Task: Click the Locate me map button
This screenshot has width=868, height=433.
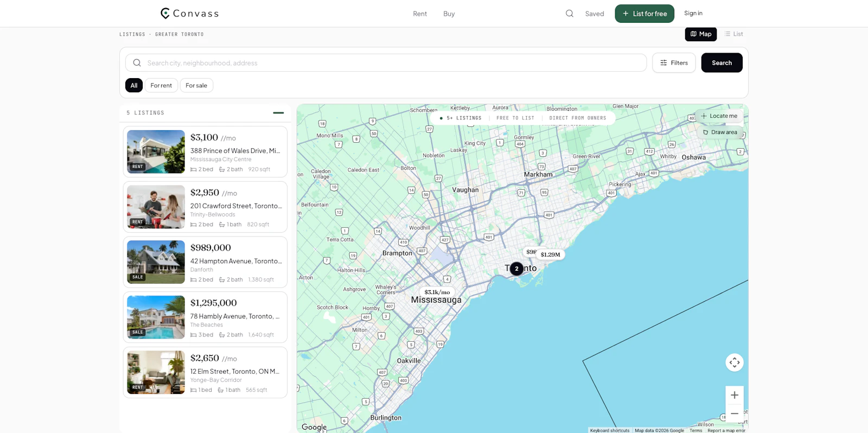Action: (x=719, y=116)
